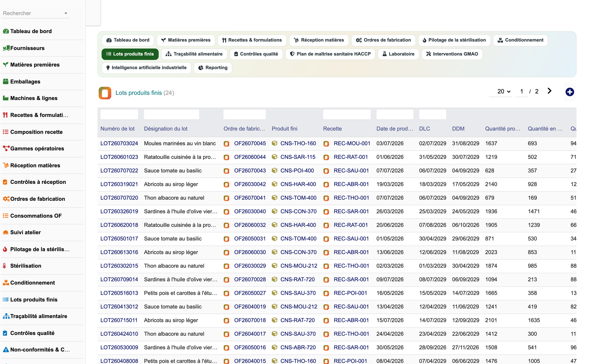Open the Recettes & formulations tab
The image size is (589, 364).
point(252,40)
